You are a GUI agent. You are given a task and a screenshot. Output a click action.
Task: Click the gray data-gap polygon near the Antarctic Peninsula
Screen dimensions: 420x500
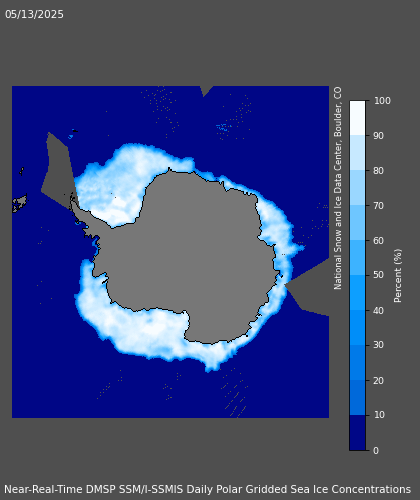(58, 173)
